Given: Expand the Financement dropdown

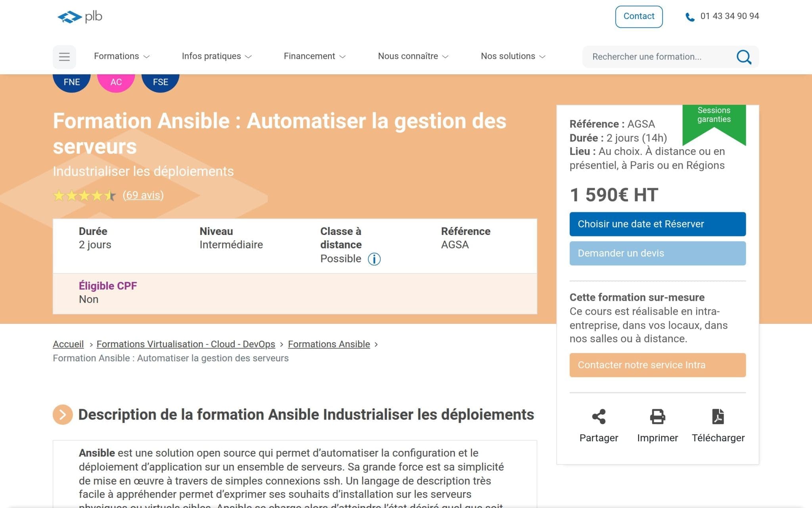Looking at the screenshot, I should (x=314, y=56).
